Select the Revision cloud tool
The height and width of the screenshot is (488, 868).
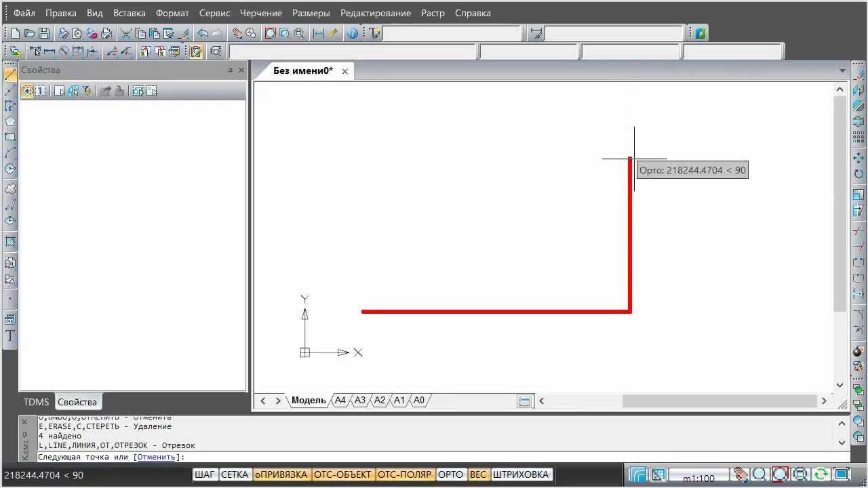point(10,189)
